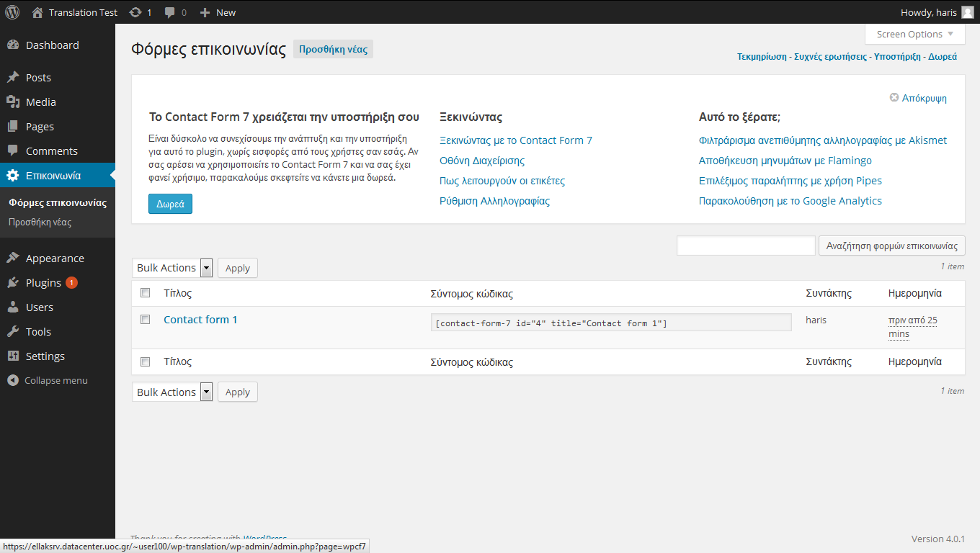The width and height of the screenshot is (980, 553).
Task: Click the home icon beside Translation Test
Action: [x=37, y=12]
